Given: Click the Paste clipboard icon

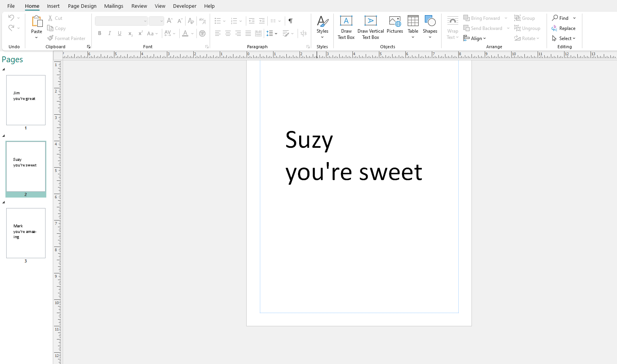Looking at the screenshot, I should click(37, 22).
